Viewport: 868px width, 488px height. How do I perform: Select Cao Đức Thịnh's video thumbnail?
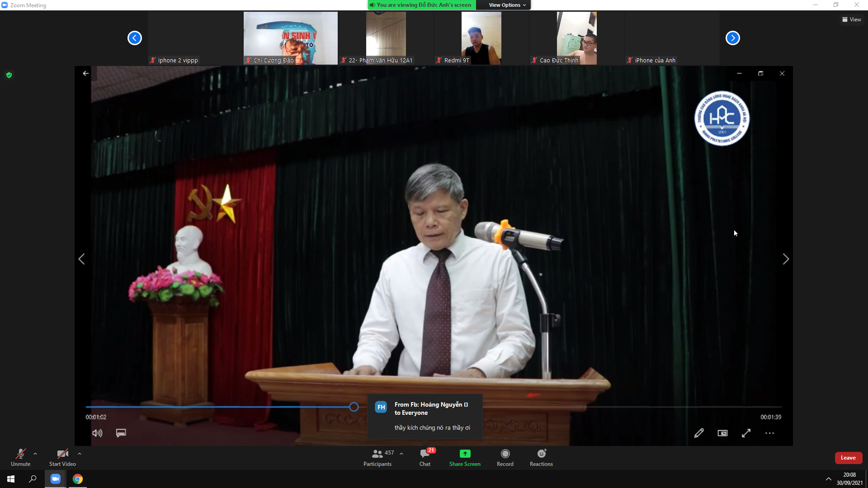point(576,38)
